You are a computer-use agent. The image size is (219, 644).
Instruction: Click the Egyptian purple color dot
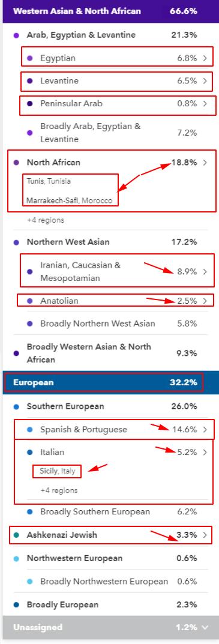tap(29, 58)
